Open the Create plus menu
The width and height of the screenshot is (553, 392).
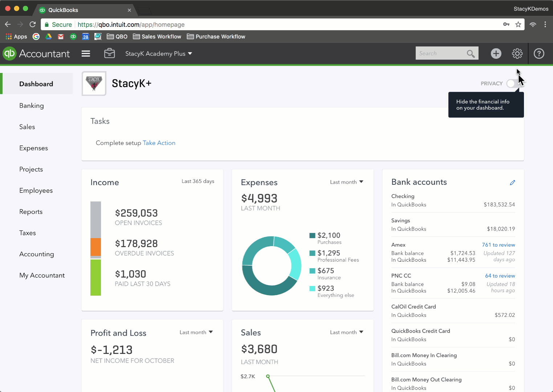point(496,54)
